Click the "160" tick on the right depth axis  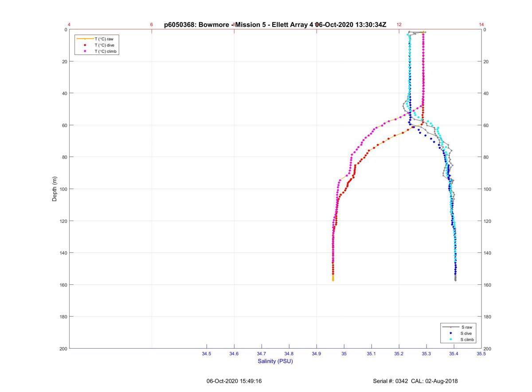click(488, 285)
